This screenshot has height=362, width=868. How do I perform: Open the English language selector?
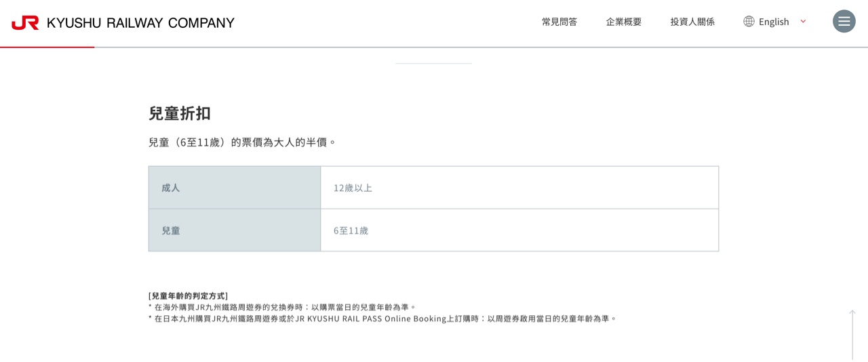[774, 22]
